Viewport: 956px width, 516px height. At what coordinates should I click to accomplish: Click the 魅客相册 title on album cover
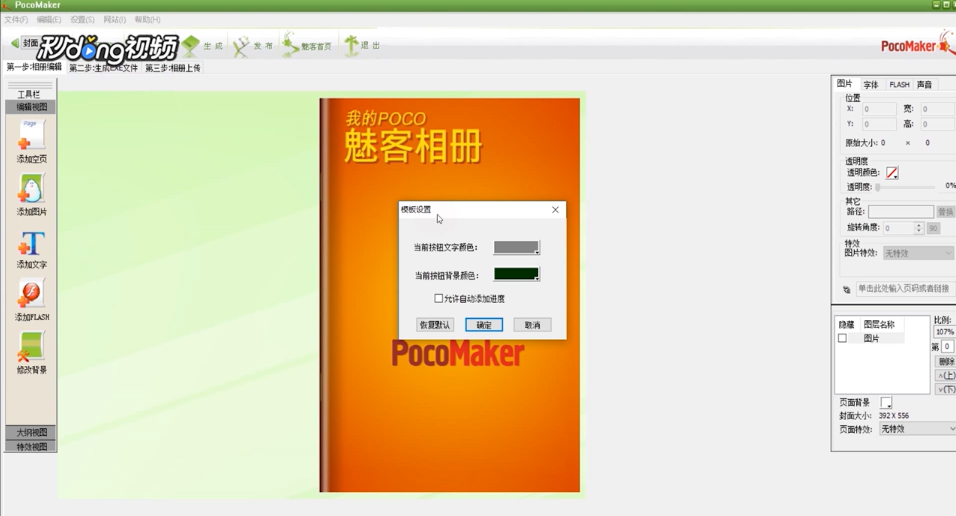pyautogui.click(x=413, y=146)
